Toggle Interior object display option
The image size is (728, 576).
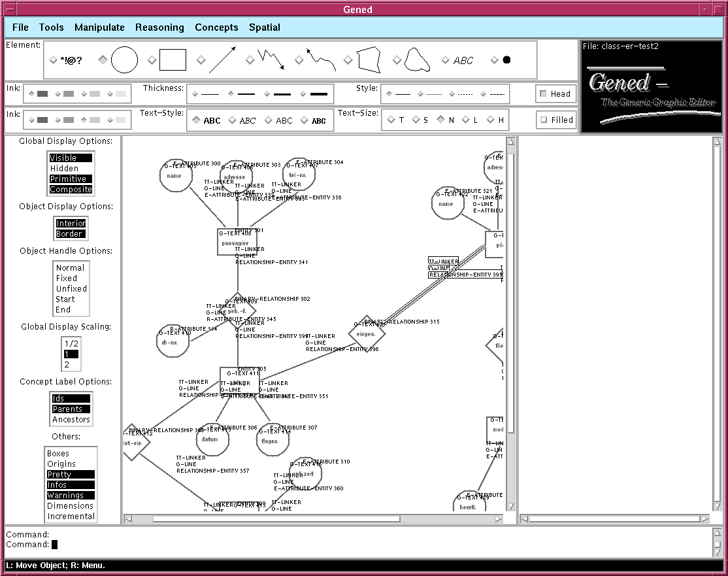[x=71, y=224]
